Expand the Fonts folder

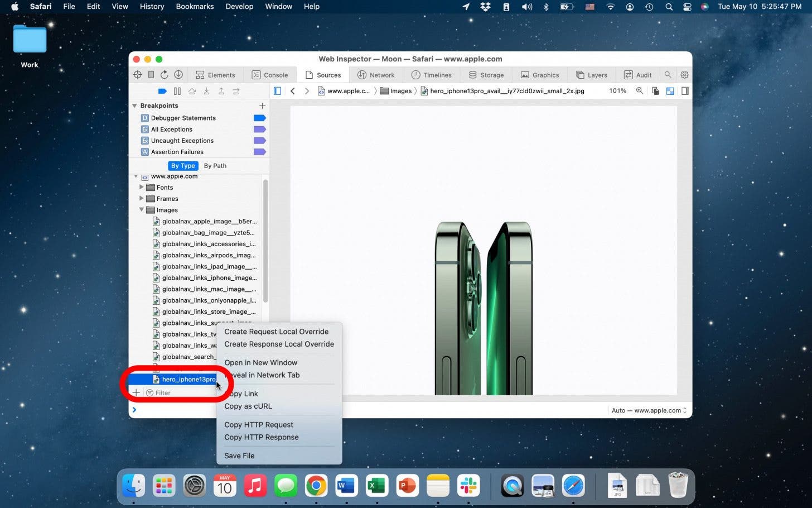click(142, 187)
